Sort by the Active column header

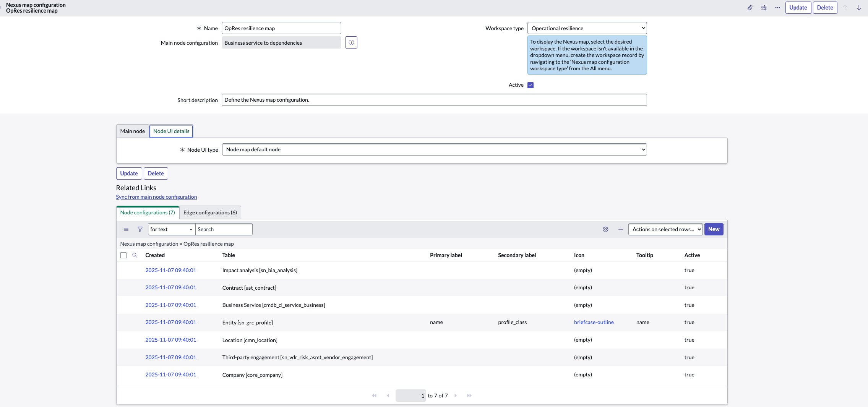pos(692,255)
